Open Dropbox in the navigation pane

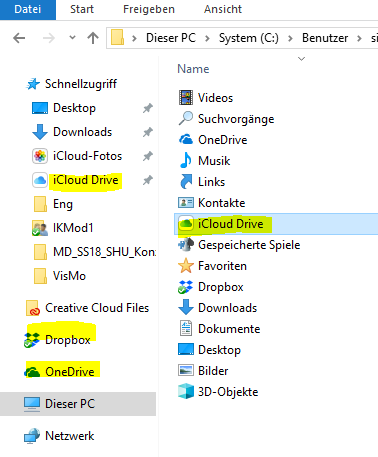tap(68, 340)
